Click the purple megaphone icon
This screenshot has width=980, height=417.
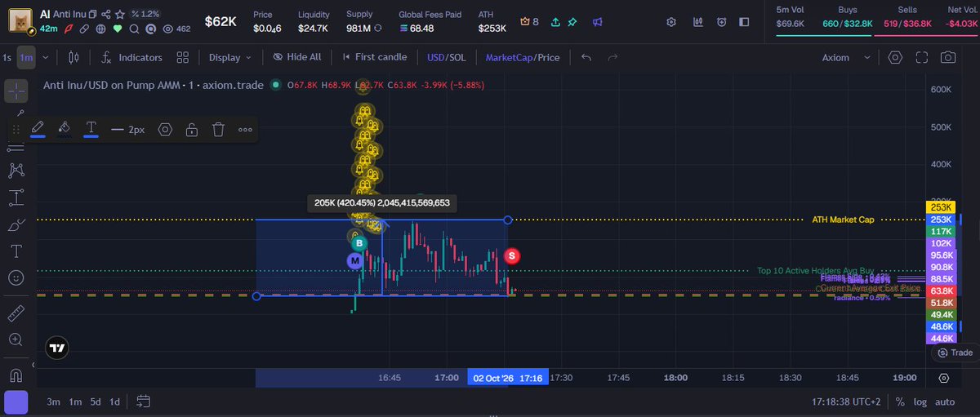pos(598,22)
